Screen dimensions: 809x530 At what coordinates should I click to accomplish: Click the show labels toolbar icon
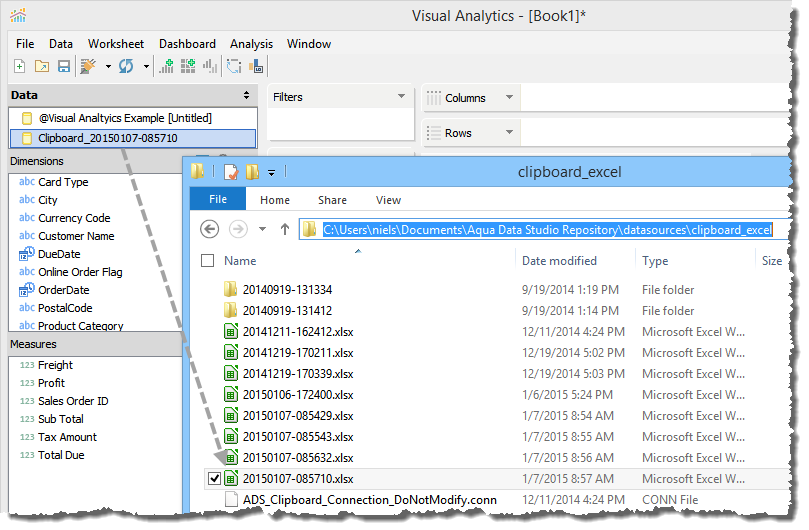coord(256,66)
